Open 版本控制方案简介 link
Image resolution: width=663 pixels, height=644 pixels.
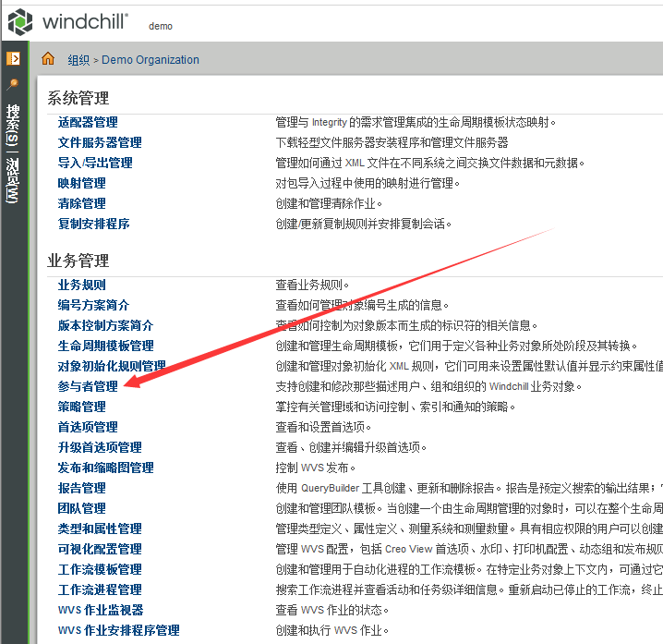[105, 325]
